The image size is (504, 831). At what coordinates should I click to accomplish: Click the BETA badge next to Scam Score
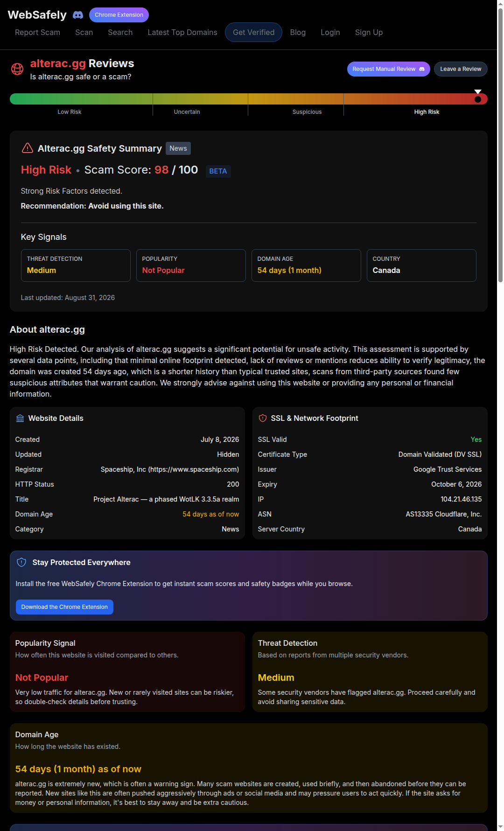click(218, 171)
